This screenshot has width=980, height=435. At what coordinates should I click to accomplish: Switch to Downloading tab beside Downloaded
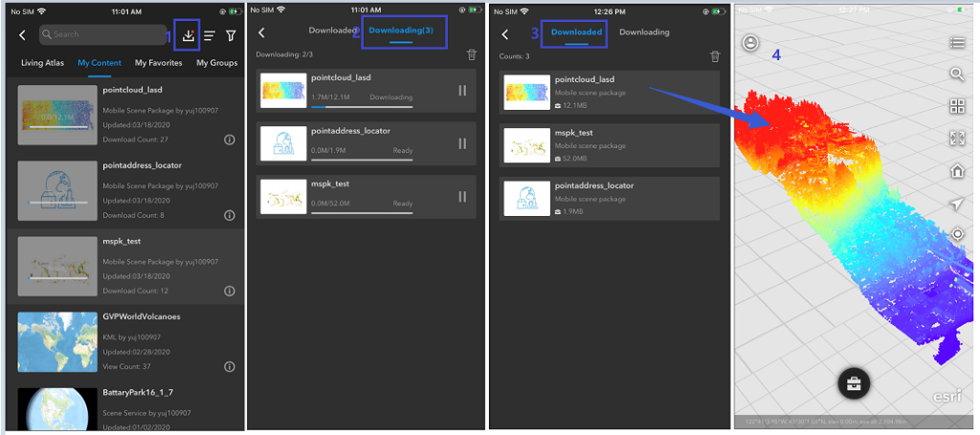coord(644,32)
